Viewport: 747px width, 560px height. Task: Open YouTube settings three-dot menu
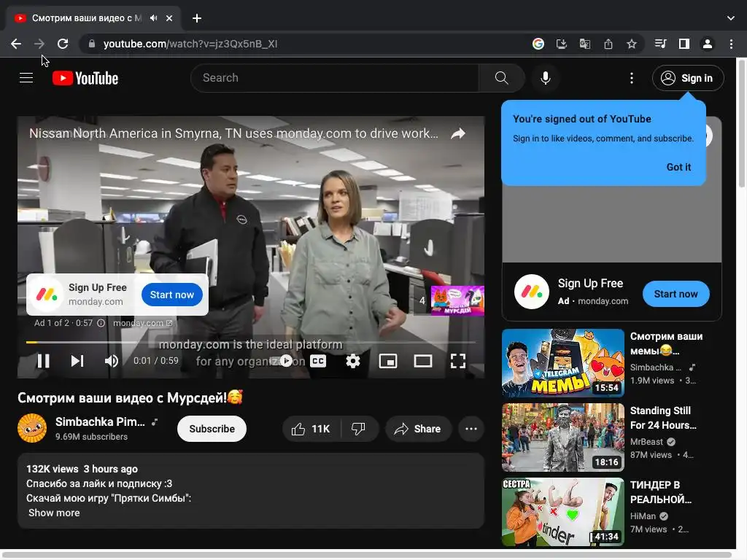[x=632, y=78]
